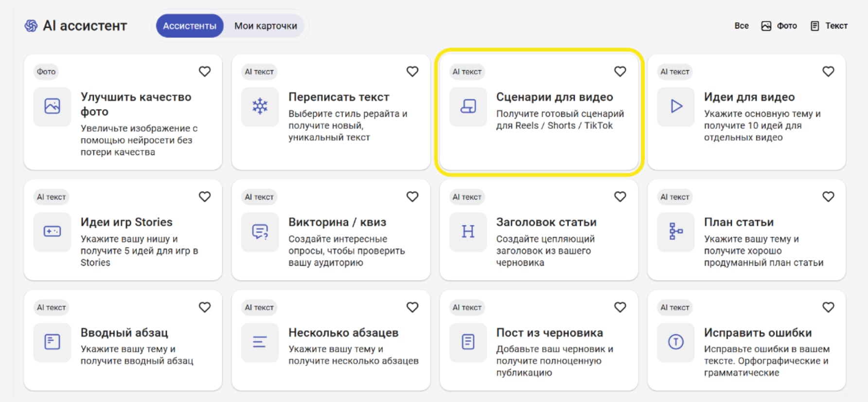Click the image icon of Улучшить качество фото
Screen dimensions: 868x402
[x=52, y=106]
